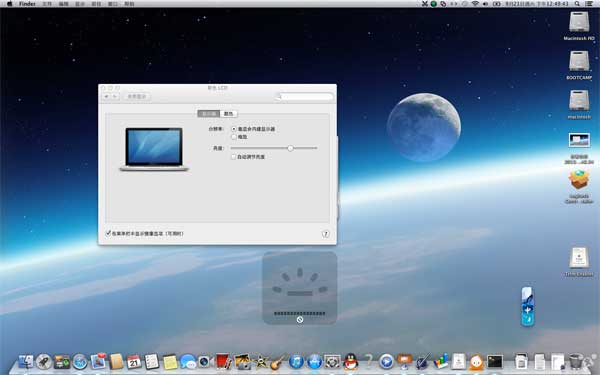Open help with the question mark button

tap(326, 234)
